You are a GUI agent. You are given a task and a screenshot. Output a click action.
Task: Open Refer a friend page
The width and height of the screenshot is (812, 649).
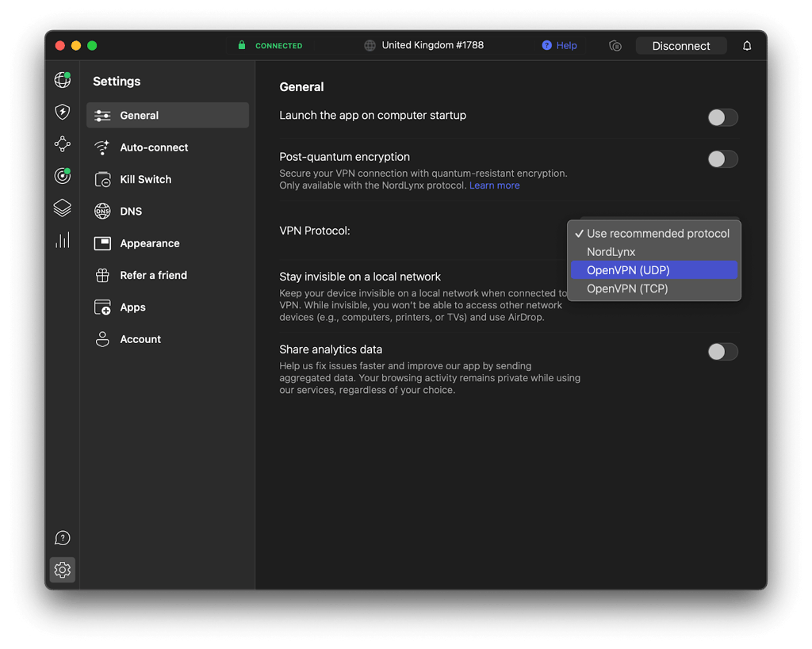click(168, 275)
